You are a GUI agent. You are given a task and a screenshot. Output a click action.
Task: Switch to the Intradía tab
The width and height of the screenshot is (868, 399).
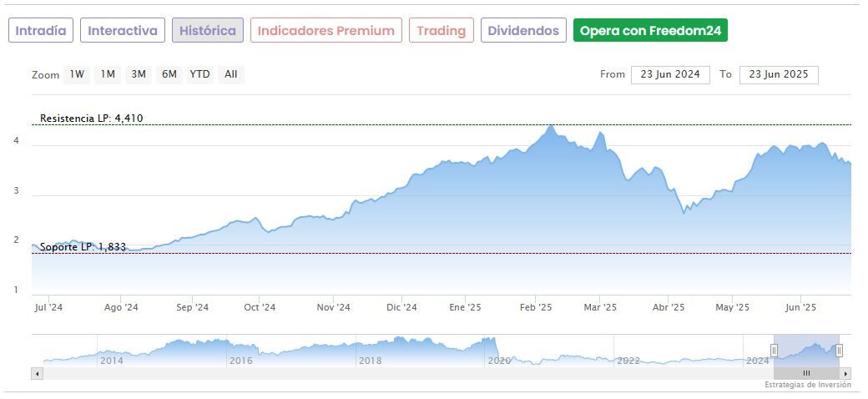click(41, 31)
